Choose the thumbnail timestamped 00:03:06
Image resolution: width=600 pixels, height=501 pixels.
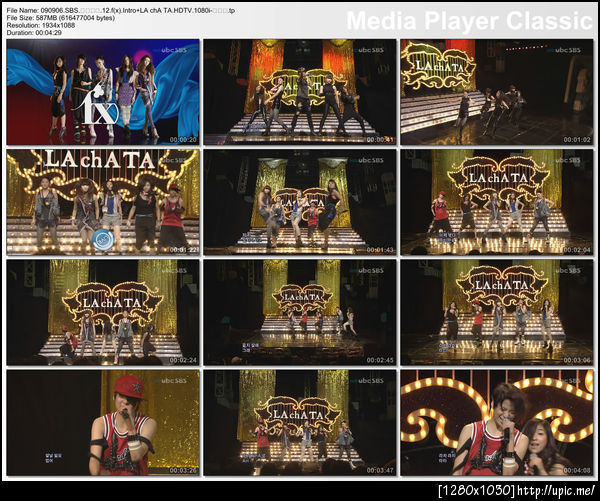(497, 312)
